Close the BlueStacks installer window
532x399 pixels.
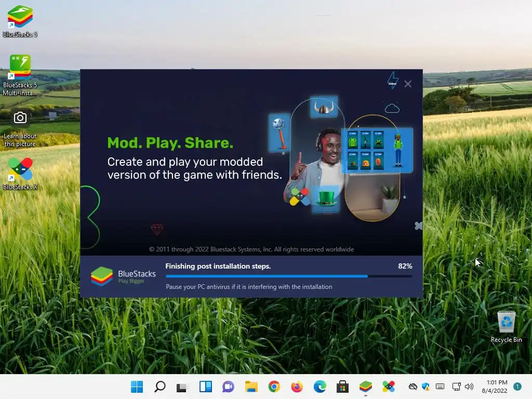408,84
